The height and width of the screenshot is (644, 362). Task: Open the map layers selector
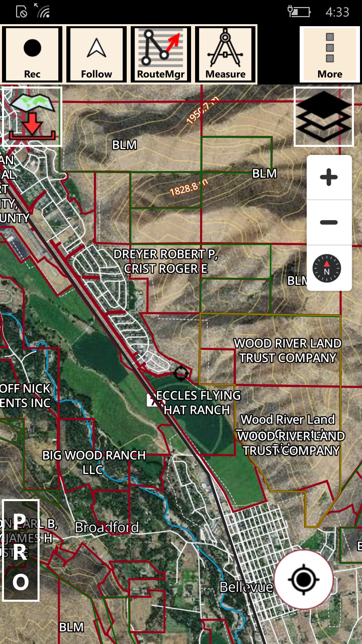[x=324, y=116]
